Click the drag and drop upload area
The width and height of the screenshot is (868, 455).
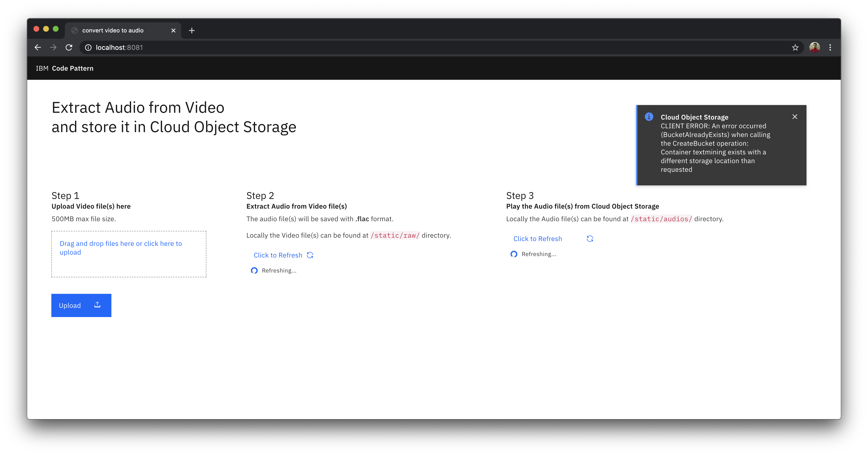[x=129, y=254]
